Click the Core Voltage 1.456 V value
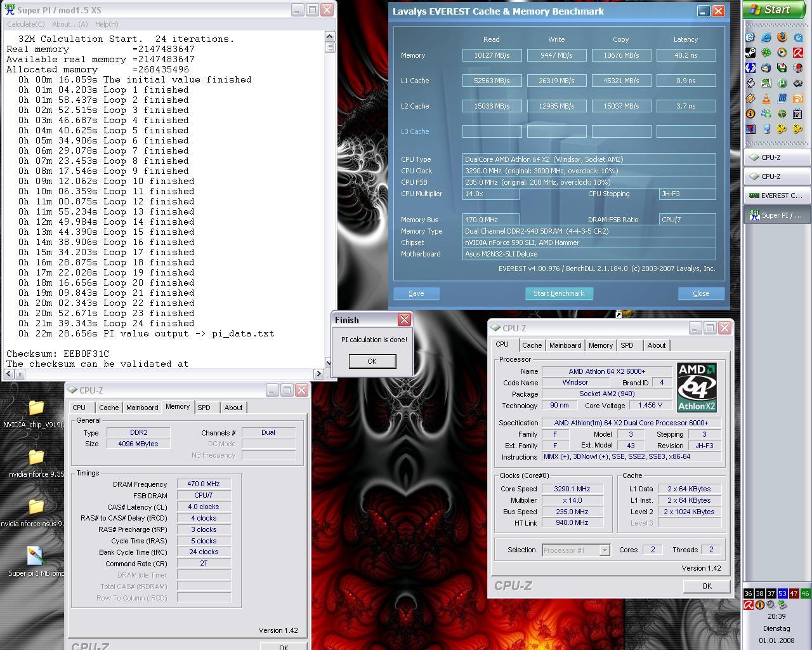The image size is (812, 650). point(650,405)
